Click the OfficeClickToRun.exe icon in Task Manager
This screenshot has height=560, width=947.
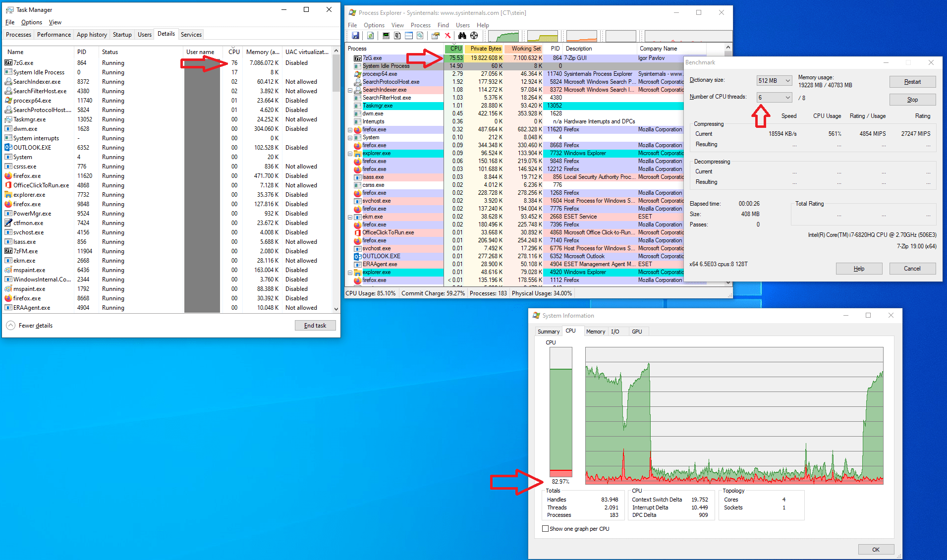tap(8, 185)
